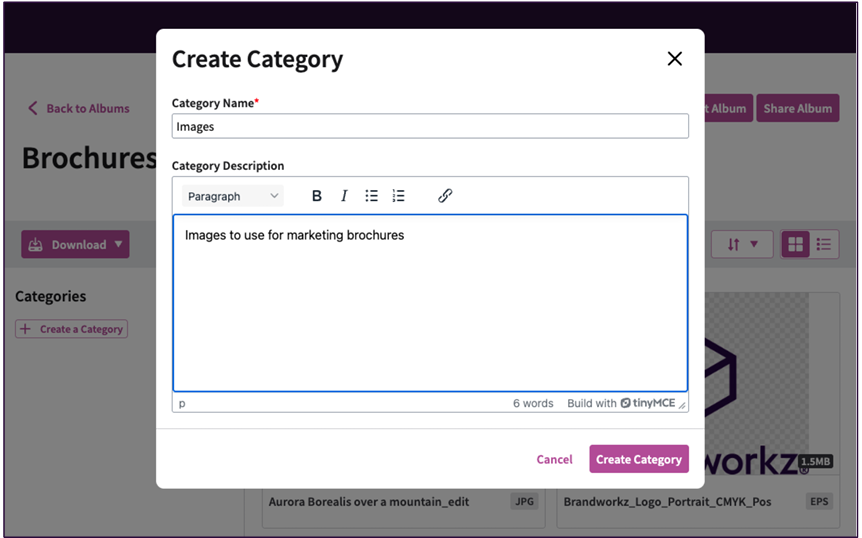Click the editor resize handle
This screenshot has height=538, width=862.
[683, 405]
